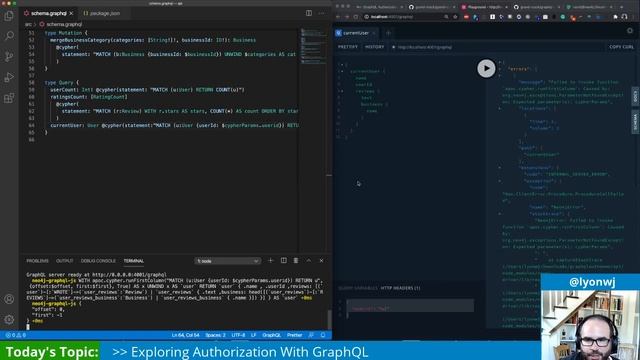The image size is (640, 360).
Task: Kill the terminal with trash icon
Action: pos(296,260)
